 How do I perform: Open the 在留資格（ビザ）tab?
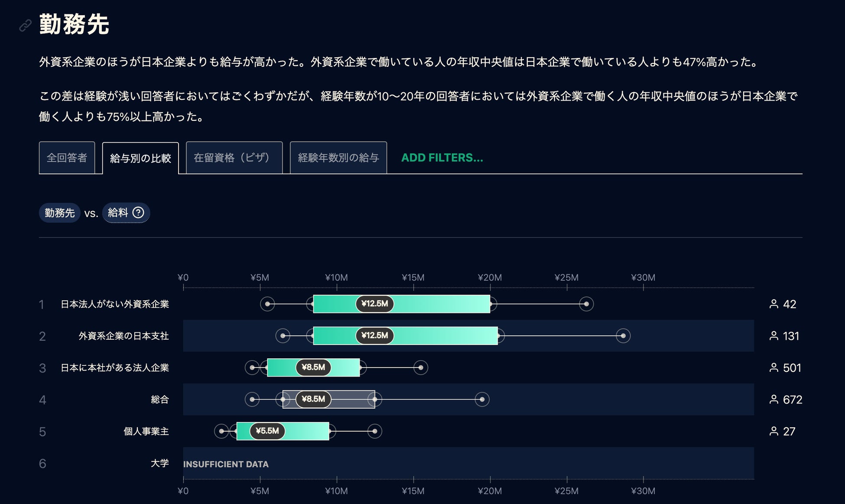click(234, 158)
